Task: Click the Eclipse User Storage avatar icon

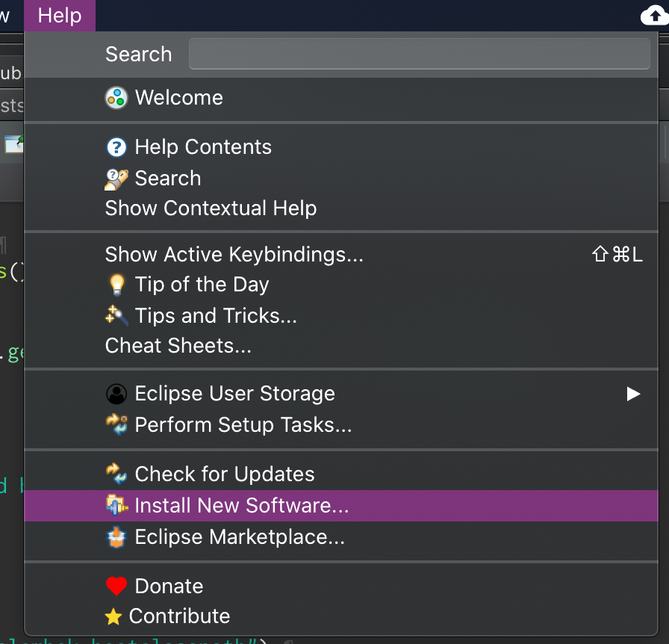Action: [116, 394]
